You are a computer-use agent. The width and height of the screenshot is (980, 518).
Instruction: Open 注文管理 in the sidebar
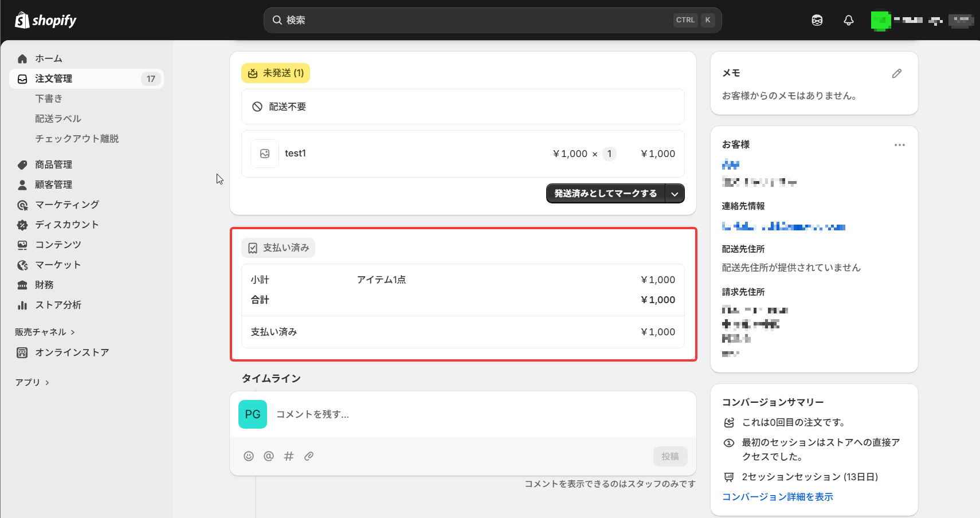[x=87, y=79]
